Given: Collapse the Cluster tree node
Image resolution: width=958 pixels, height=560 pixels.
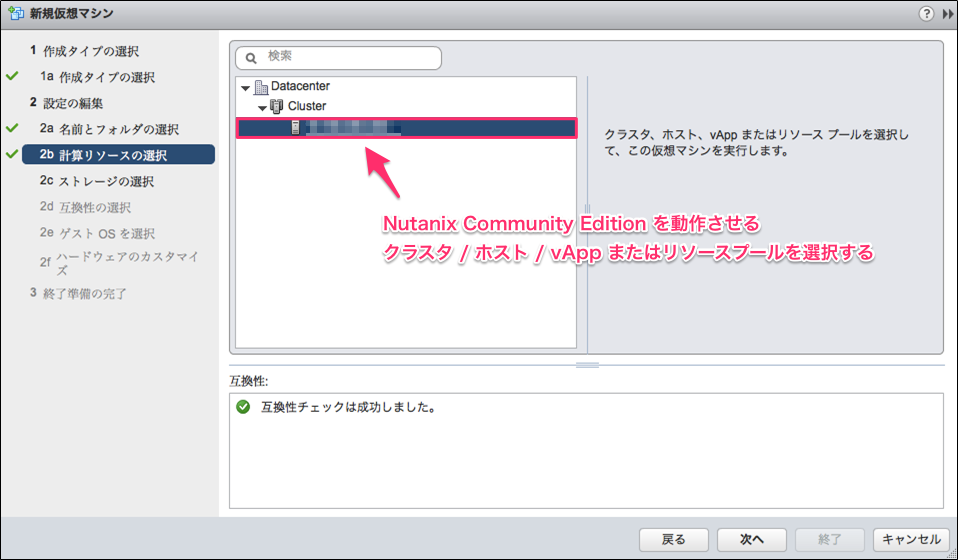Looking at the screenshot, I should point(262,108).
